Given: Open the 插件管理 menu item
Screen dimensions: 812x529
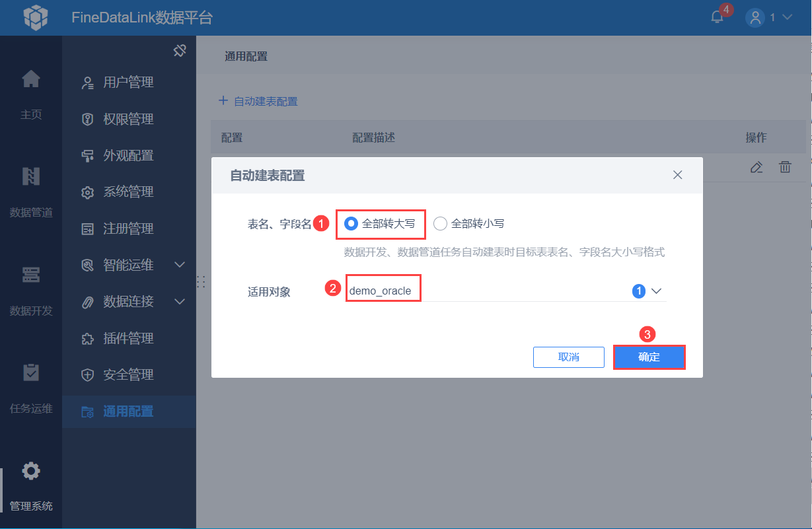Looking at the screenshot, I should (129, 339).
